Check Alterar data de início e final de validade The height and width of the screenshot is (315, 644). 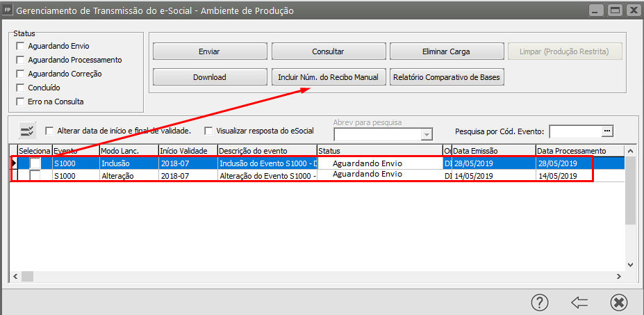pos(50,131)
